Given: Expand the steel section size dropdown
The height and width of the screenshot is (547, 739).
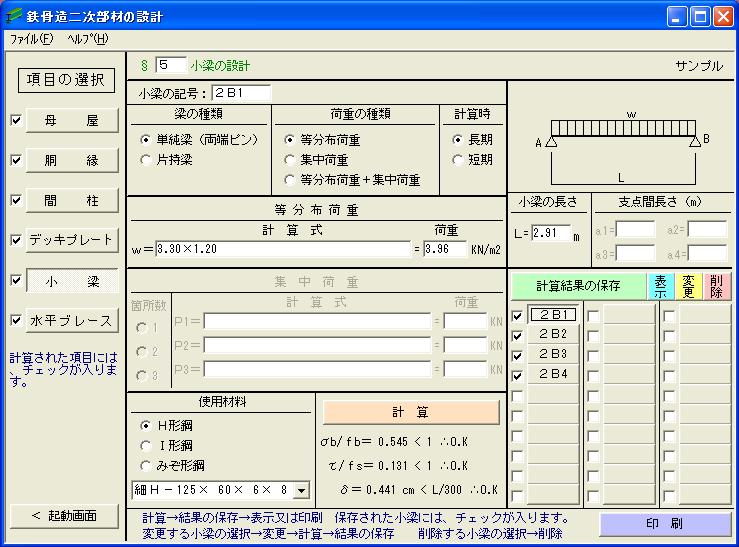Looking at the screenshot, I should tap(301, 490).
